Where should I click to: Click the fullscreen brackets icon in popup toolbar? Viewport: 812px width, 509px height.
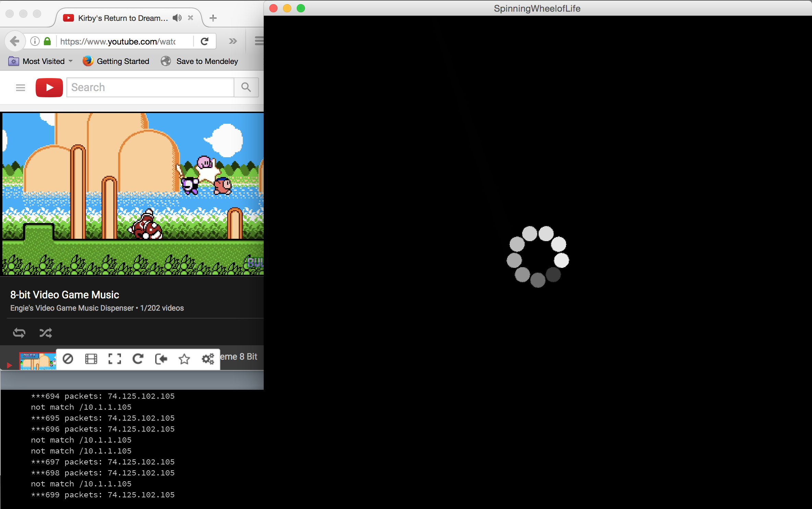pos(114,359)
